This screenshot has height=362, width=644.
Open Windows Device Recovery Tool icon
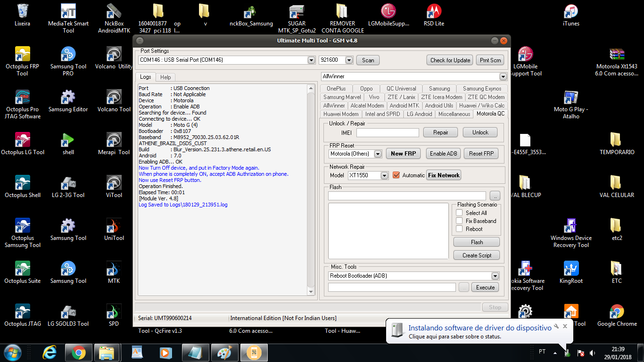coord(571,233)
